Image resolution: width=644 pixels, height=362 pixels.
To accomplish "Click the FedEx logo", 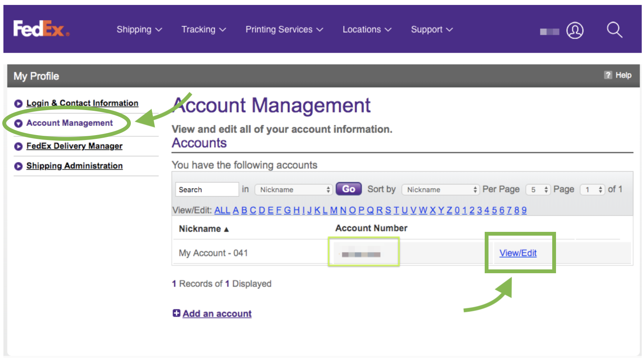I will (41, 28).
